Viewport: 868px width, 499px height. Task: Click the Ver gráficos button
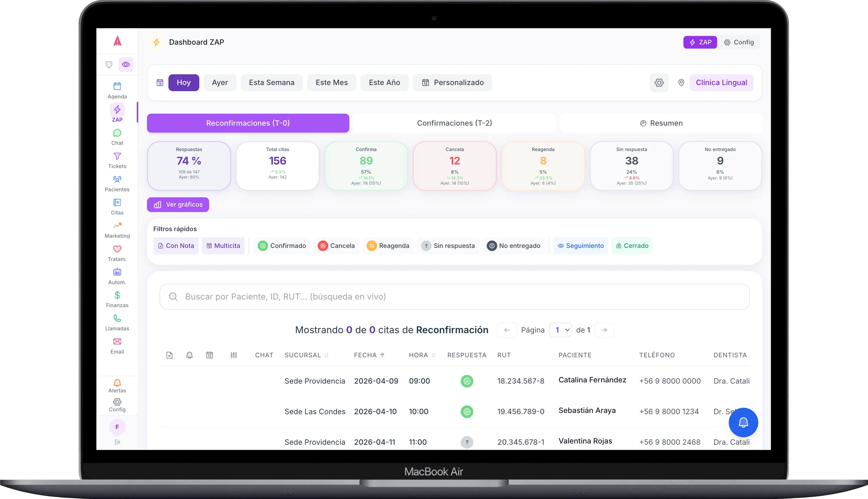click(x=178, y=205)
